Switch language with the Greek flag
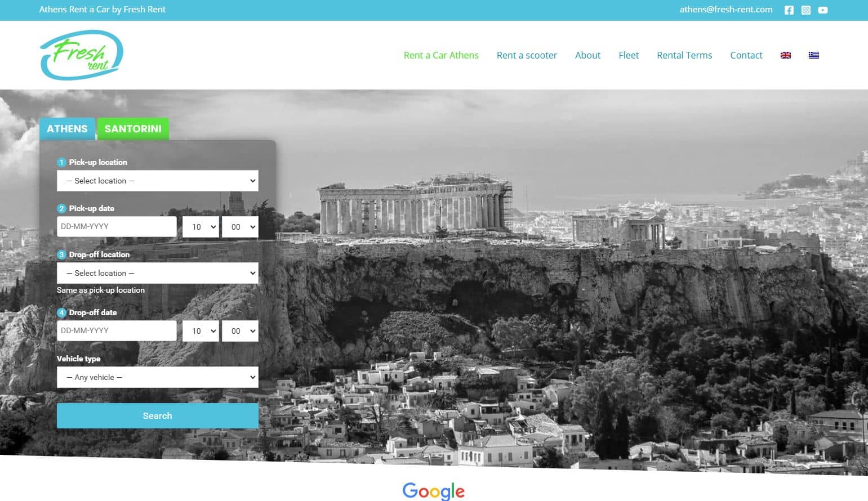The width and height of the screenshot is (868, 501). pyautogui.click(x=813, y=55)
